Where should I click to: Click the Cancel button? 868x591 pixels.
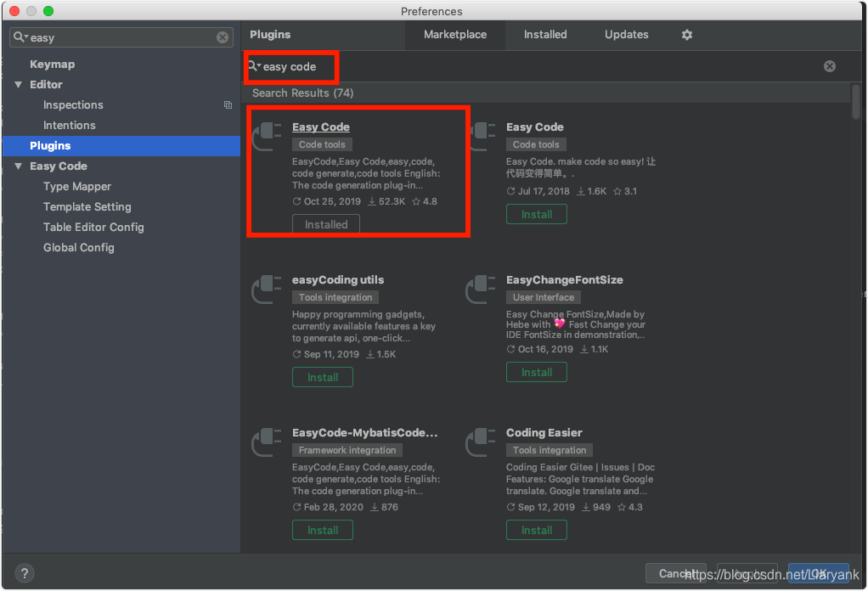tap(676, 573)
